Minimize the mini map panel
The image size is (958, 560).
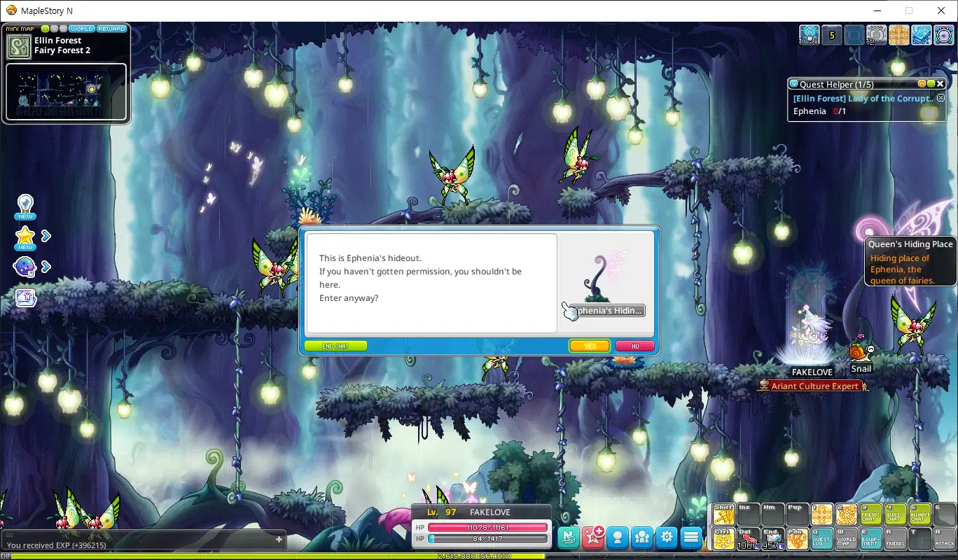point(46,29)
